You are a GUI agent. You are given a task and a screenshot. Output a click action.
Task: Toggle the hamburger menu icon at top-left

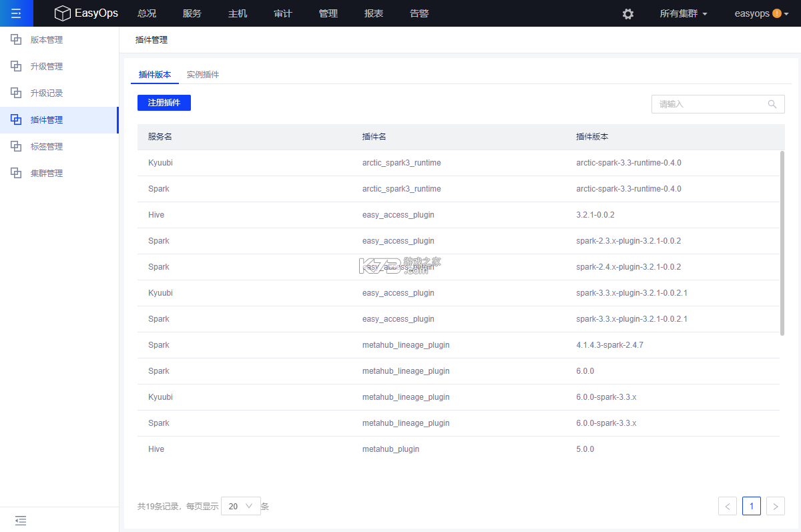(16, 13)
